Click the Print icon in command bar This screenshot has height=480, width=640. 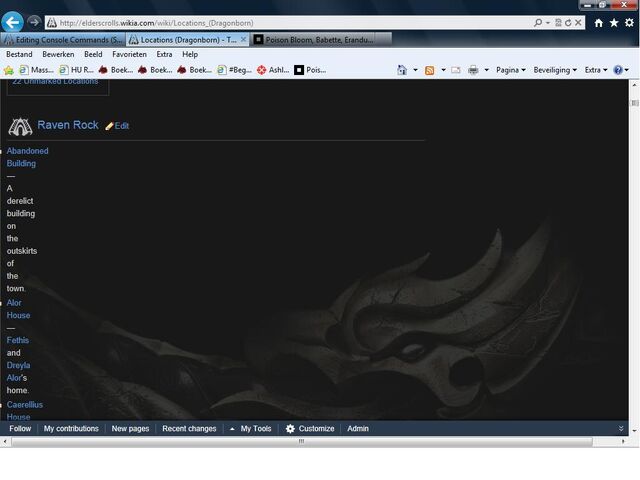473,70
